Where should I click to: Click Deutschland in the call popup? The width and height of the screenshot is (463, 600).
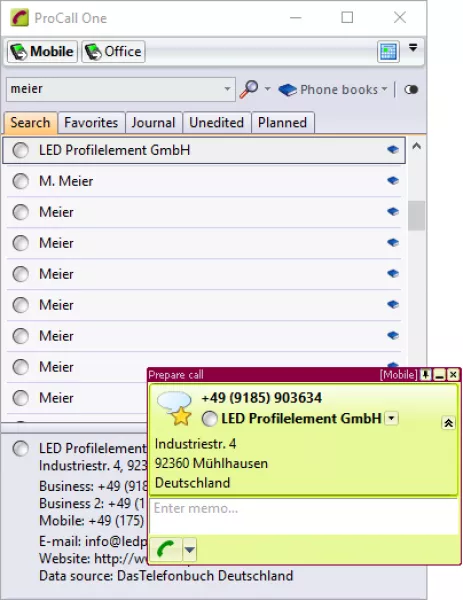coord(192,483)
